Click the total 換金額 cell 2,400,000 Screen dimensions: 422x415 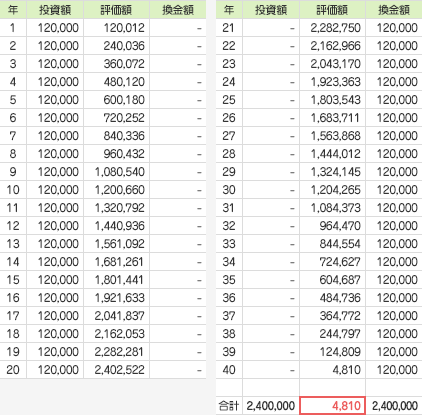coord(394,406)
